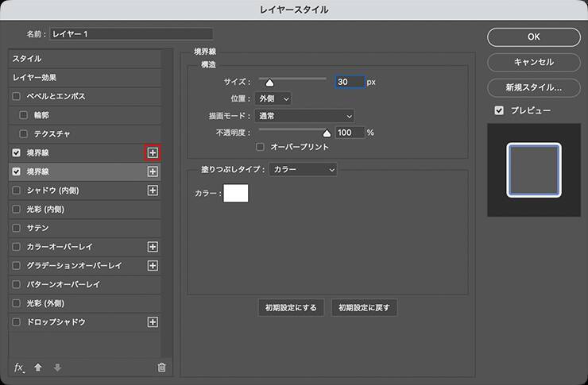This screenshot has width=588, height=385.
Task: Click the サイズ slider handle
Action: click(269, 83)
